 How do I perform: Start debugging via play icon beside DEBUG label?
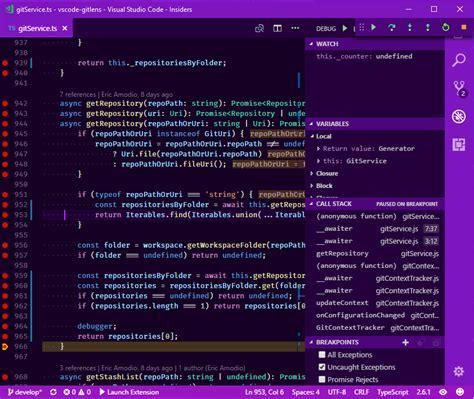[345, 28]
